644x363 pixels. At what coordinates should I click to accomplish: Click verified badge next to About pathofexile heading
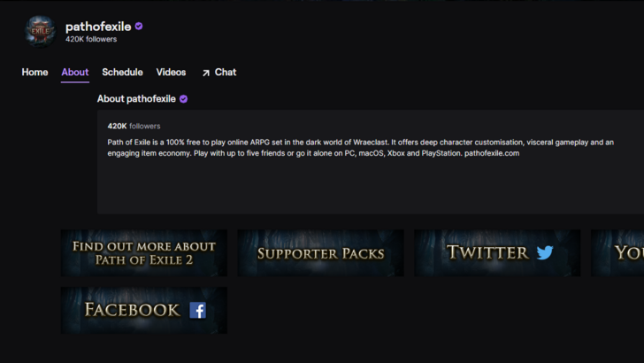(x=184, y=99)
